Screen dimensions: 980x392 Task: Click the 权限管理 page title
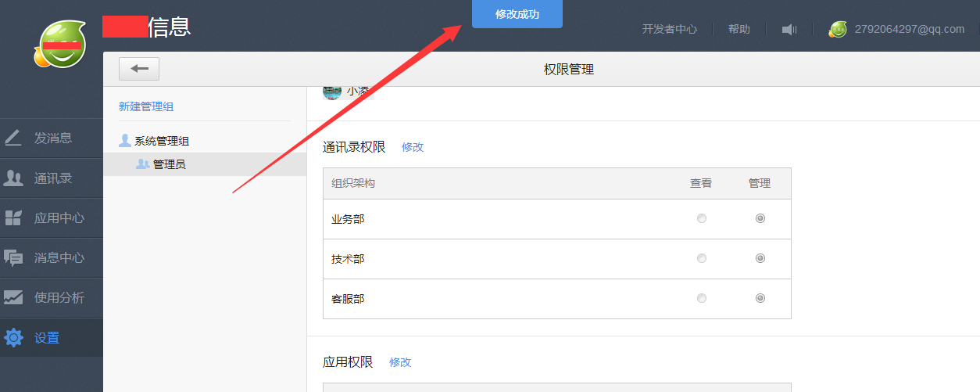[569, 70]
